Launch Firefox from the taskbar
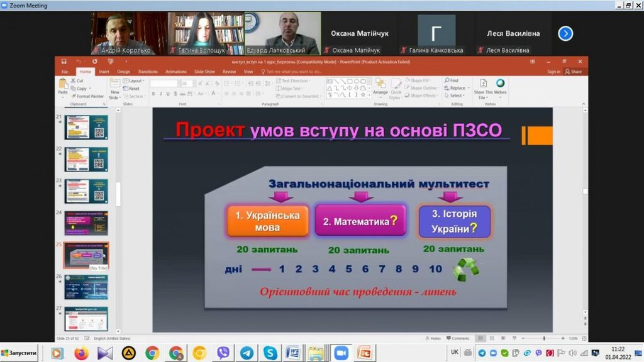 (81, 353)
